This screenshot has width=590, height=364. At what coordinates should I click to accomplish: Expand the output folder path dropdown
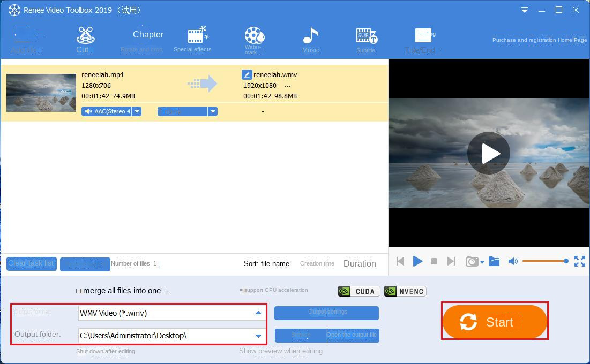pos(258,336)
